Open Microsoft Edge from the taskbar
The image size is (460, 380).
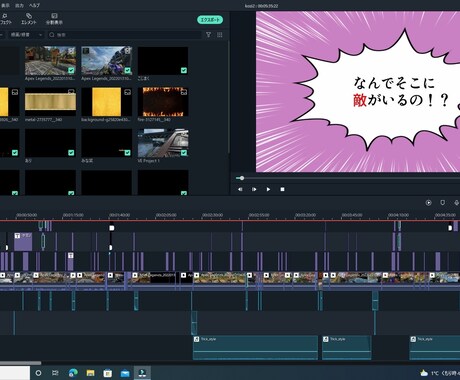pos(73,373)
